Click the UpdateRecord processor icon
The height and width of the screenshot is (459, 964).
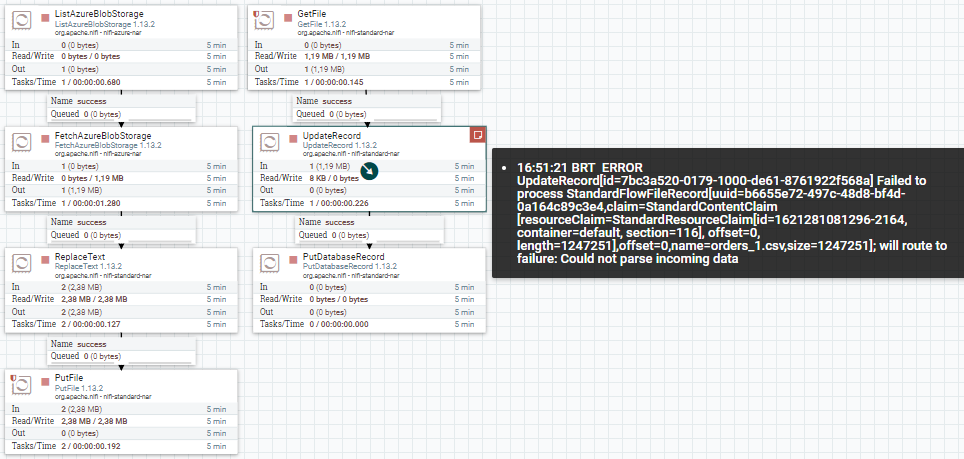269,143
